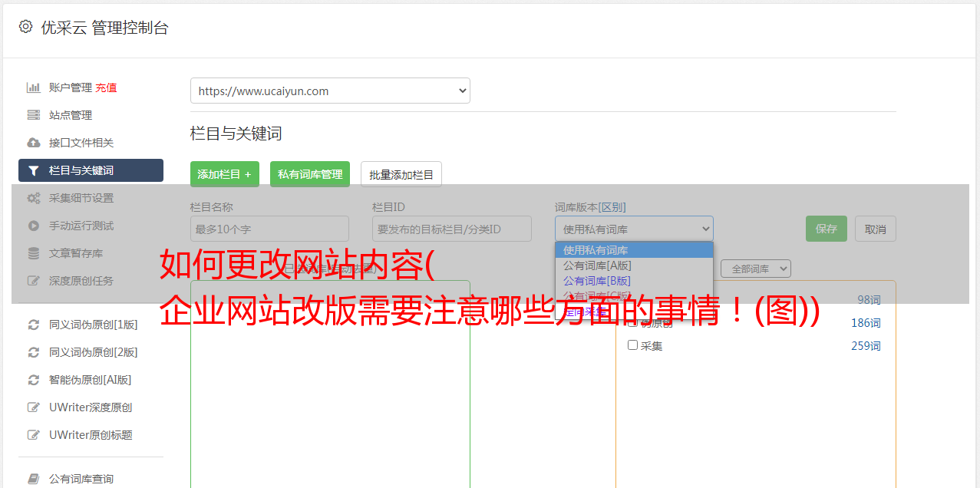
Task: Click the 批量添加栏目 button
Action: click(x=401, y=174)
